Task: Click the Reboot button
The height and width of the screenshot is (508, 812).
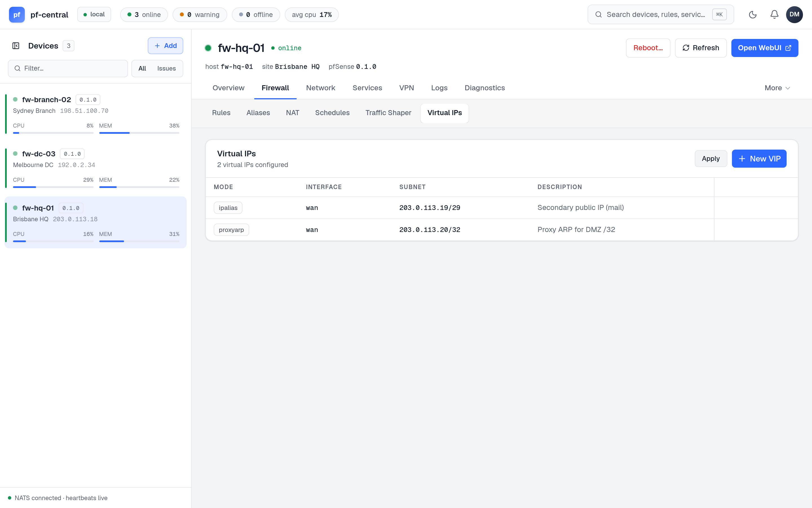Action: coord(648,48)
